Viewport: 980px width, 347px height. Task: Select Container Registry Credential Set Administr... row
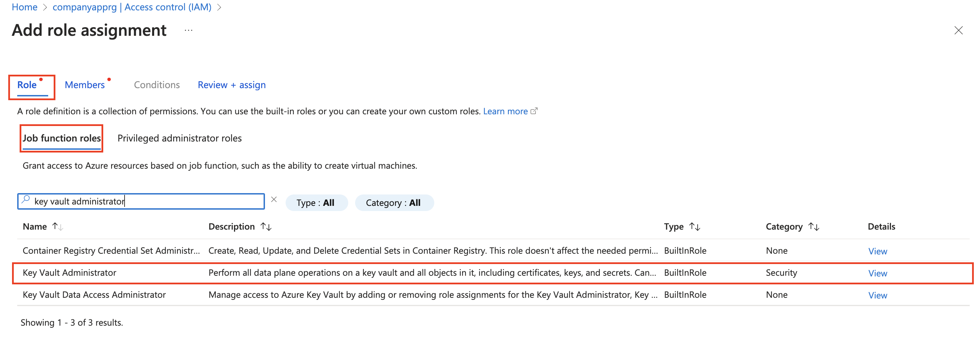(493, 251)
